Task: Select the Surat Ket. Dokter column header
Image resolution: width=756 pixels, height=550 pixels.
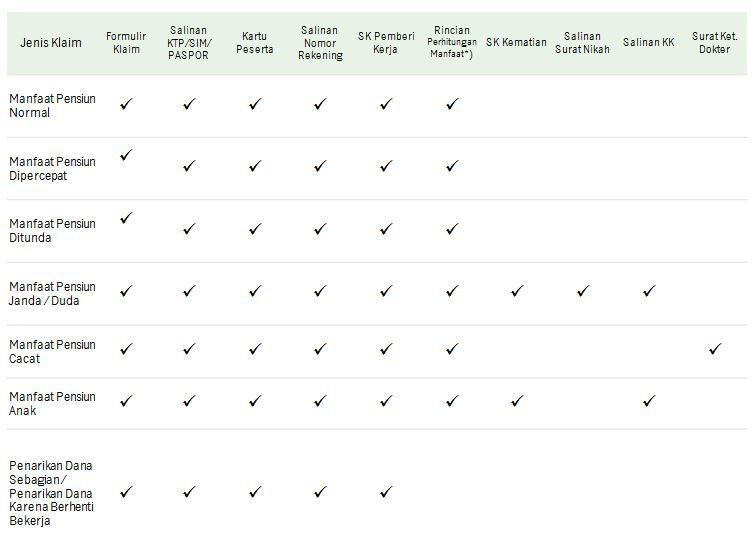Action: coord(715,42)
